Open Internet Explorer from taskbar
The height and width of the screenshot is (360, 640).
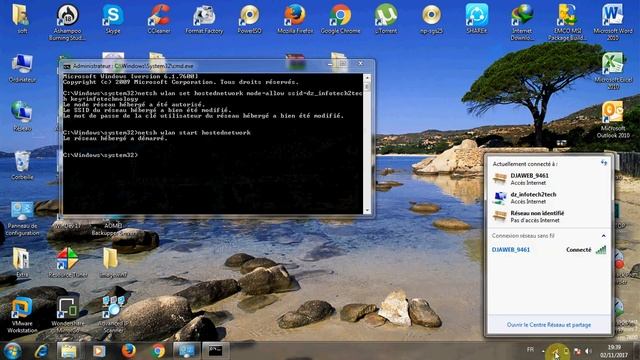pyautogui.click(x=41, y=351)
